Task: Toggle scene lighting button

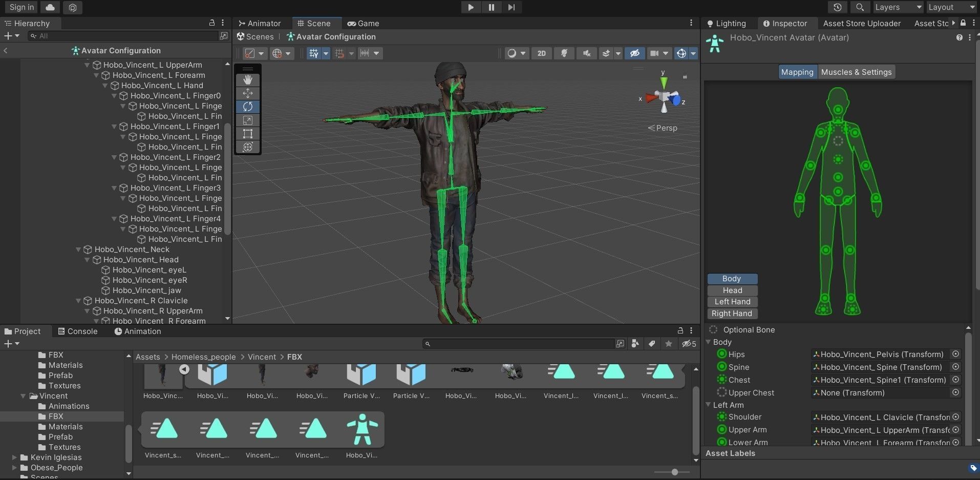Action: point(564,53)
